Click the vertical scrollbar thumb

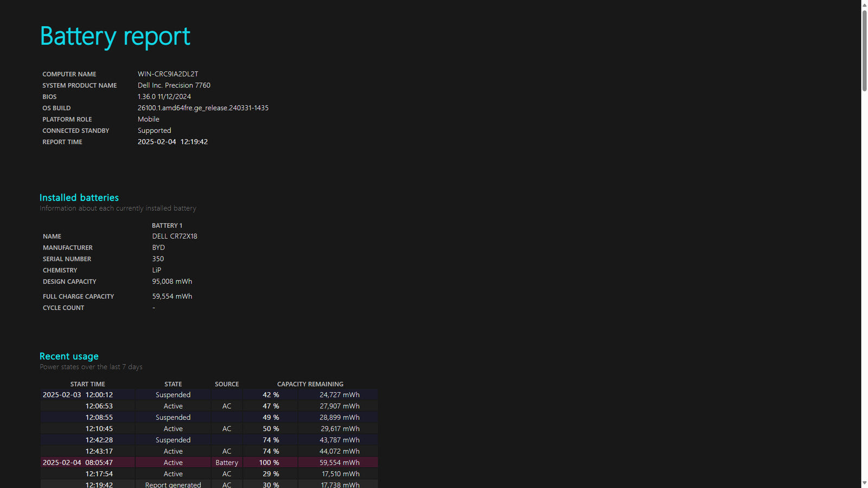[864, 50]
